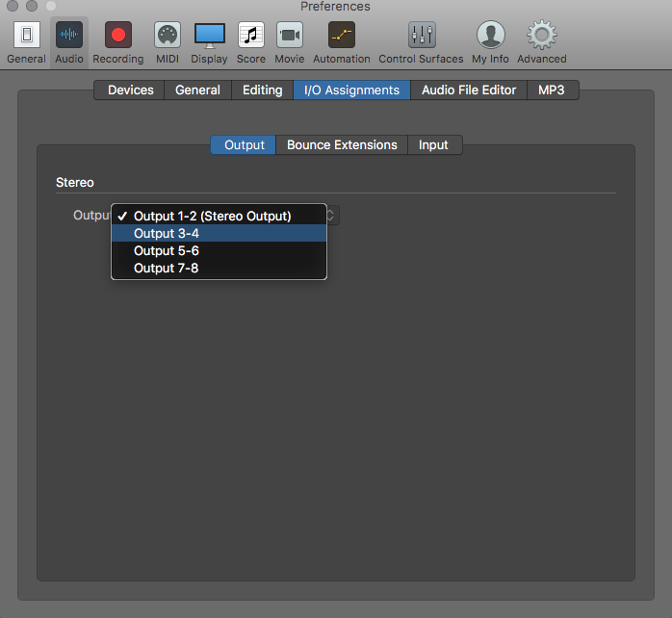Switch to the Editing tab
Image resolution: width=672 pixels, height=618 pixels.
(262, 90)
